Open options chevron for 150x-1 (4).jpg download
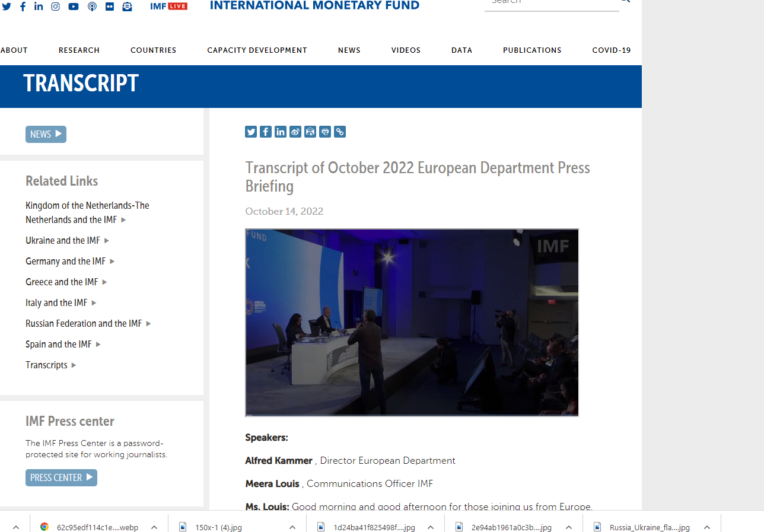 click(292, 527)
